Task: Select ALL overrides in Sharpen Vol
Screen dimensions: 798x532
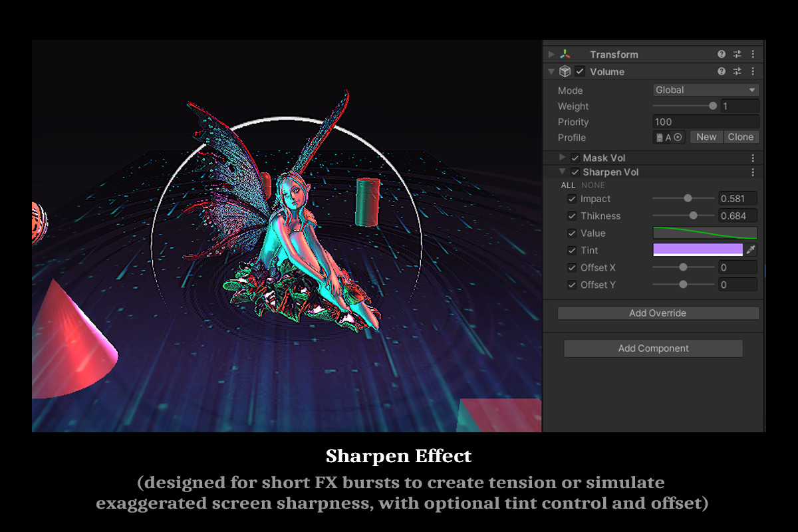Action: [569, 185]
